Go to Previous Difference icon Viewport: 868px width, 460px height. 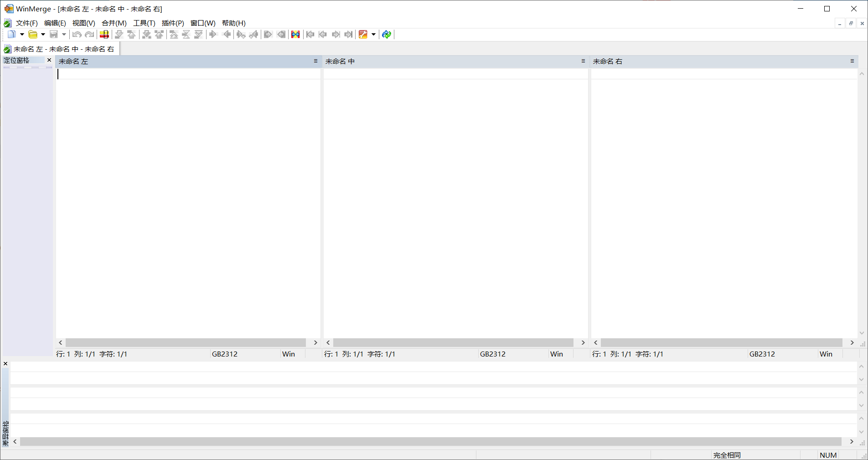pos(132,34)
